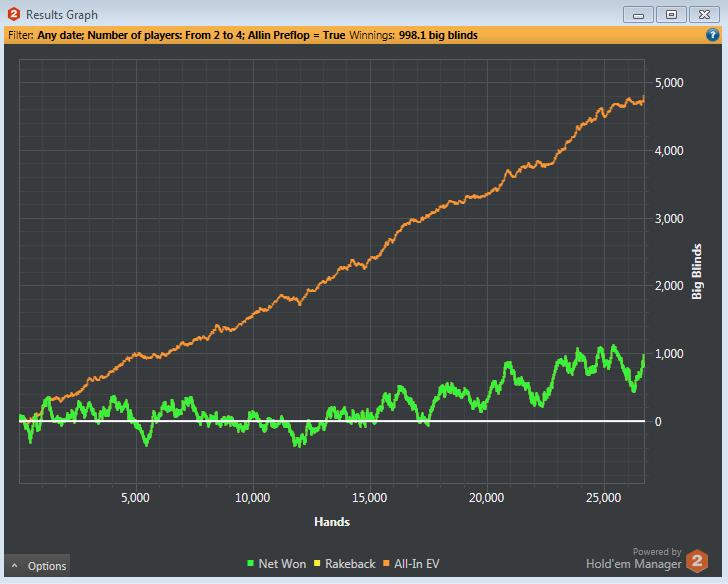
Task: Toggle the All-In EV legend entry
Action: tap(411, 564)
